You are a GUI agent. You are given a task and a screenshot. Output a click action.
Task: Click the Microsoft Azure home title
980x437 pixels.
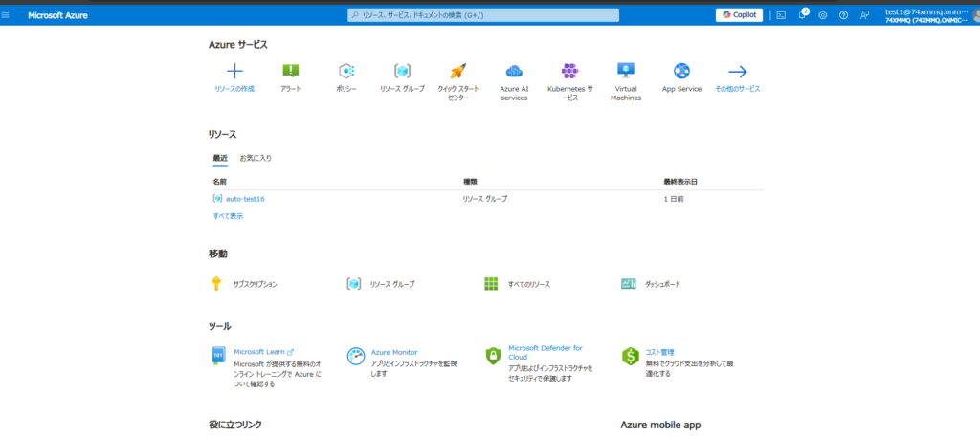57,15
